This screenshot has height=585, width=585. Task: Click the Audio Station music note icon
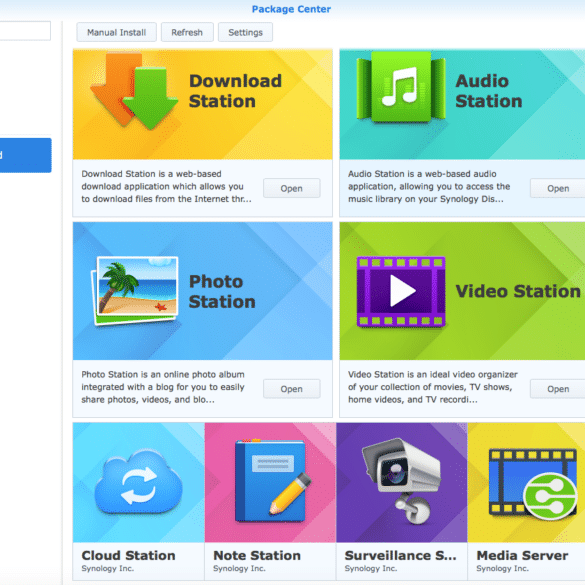[x=401, y=87]
